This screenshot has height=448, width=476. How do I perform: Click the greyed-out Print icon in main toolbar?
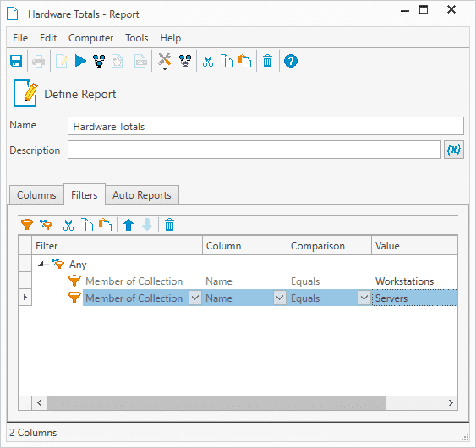click(39, 61)
